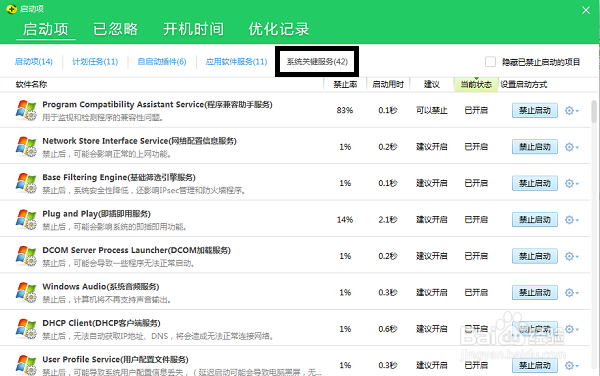Image resolution: width=600 pixels, height=376 pixels.
Task: Select 启动项(14) sub-tab
Action: click(34, 62)
